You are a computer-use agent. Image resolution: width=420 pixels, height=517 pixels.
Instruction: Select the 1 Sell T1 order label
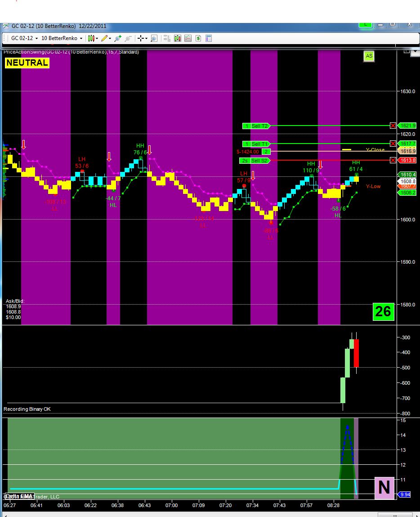click(256, 144)
